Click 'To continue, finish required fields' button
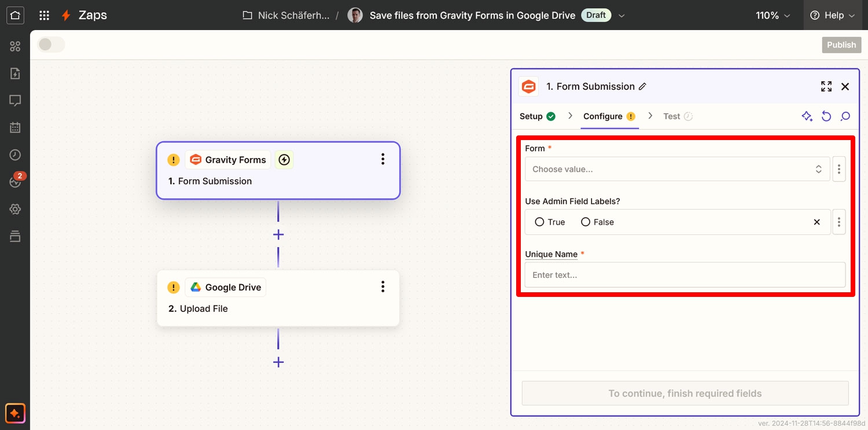 (685, 394)
